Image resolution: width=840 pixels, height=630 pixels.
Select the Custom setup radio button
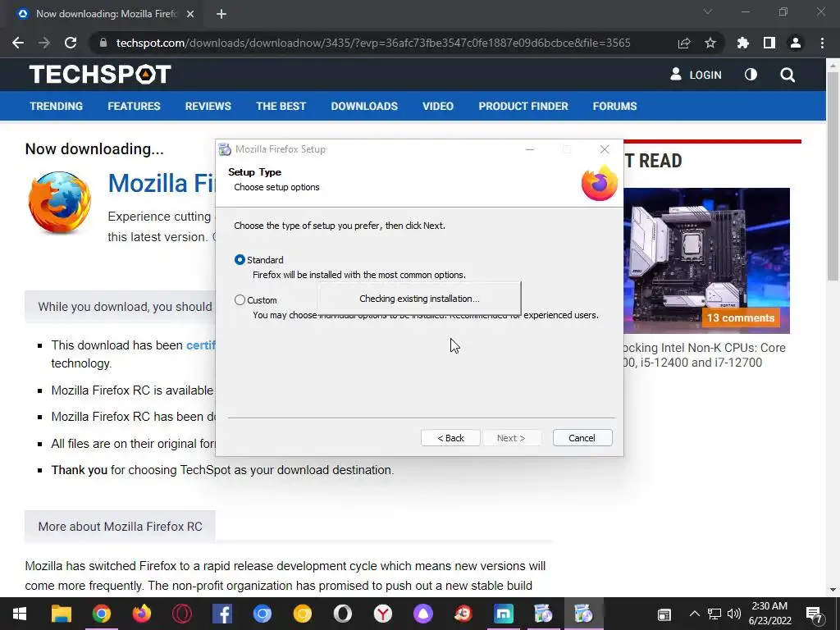point(240,300)
